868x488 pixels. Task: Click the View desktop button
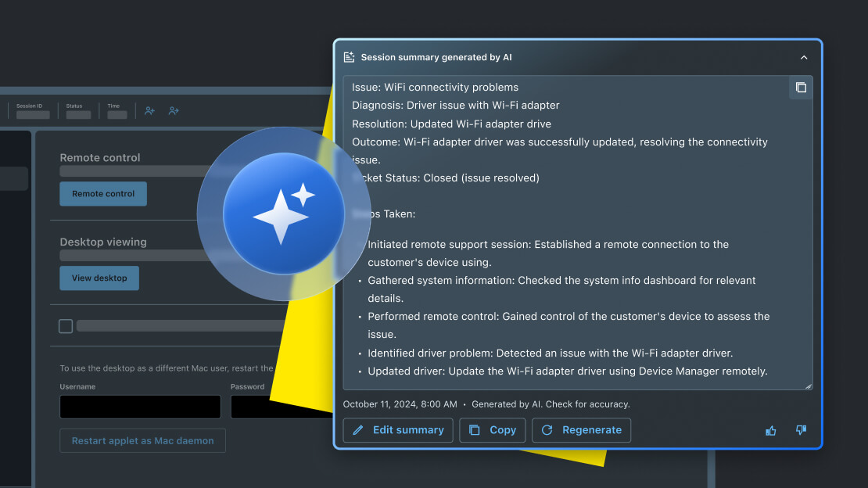99,278
